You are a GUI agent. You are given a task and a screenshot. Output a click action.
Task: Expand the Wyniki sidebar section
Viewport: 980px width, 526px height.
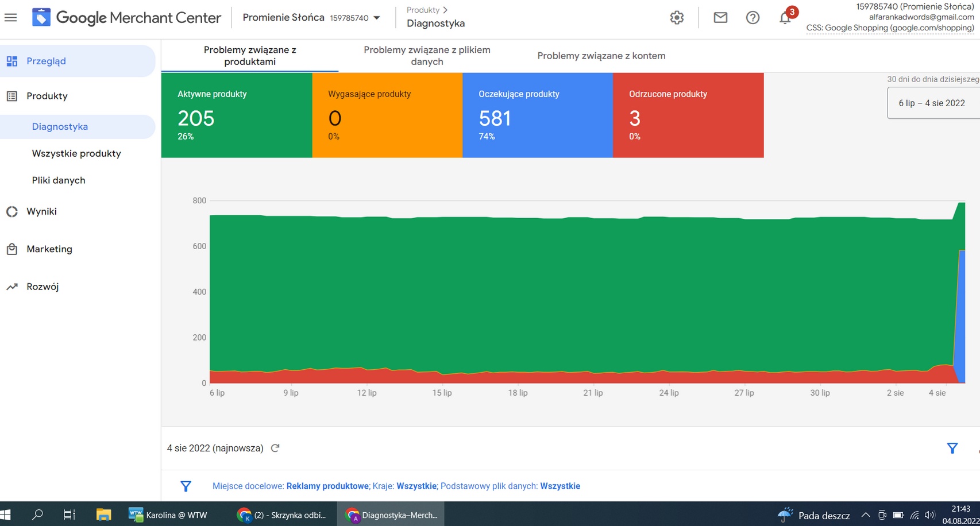coord(41,211)
